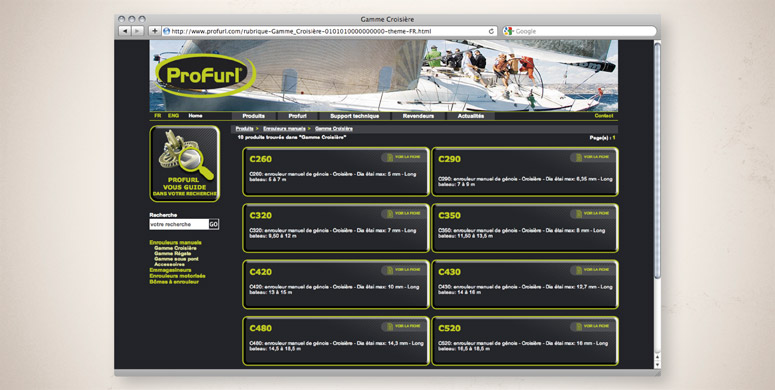Switch language to ENG
Screen dimensions: 775x390
click(x=173, y=116)
